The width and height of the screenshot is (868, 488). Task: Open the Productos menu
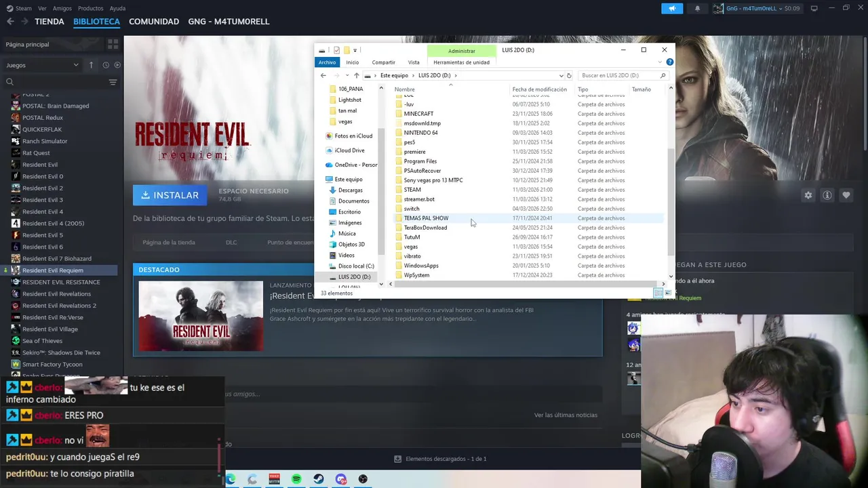coord(91,8)
